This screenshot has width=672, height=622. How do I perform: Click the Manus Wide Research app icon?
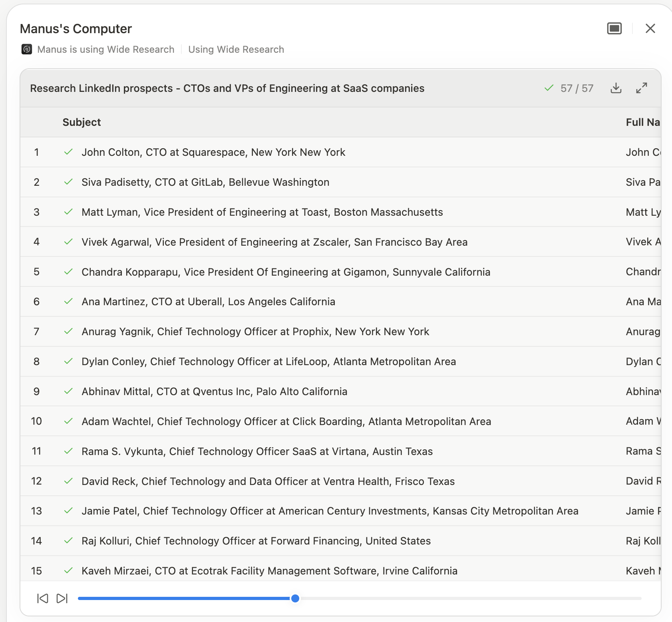point(27,49)
